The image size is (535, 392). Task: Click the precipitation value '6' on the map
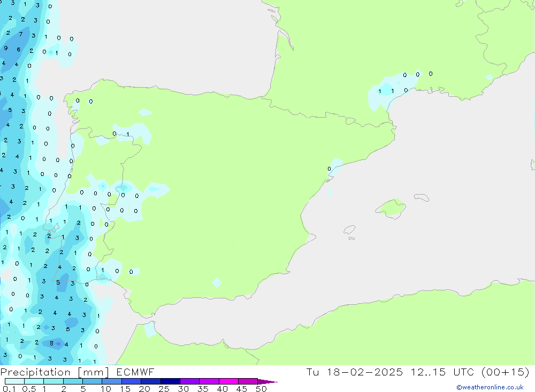[19, 50]
